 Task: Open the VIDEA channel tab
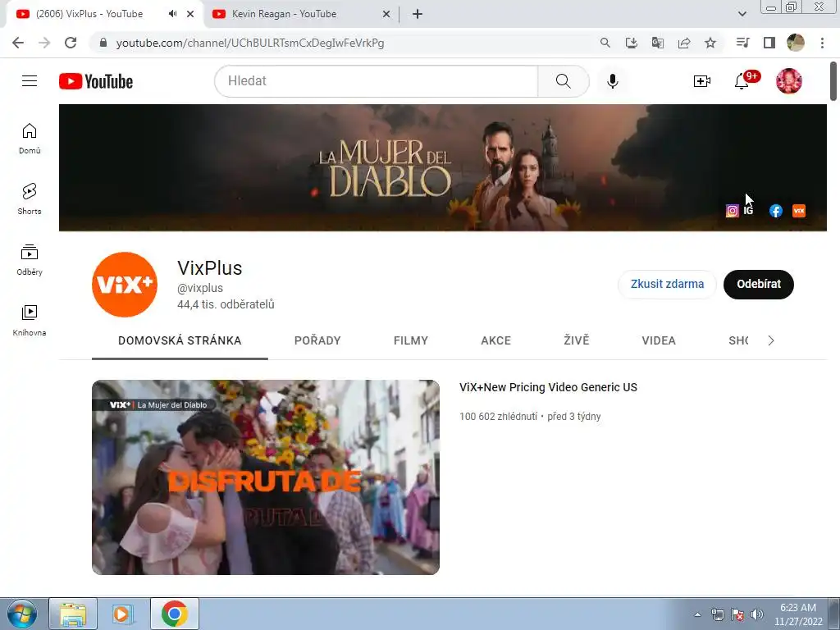(659, 340)
